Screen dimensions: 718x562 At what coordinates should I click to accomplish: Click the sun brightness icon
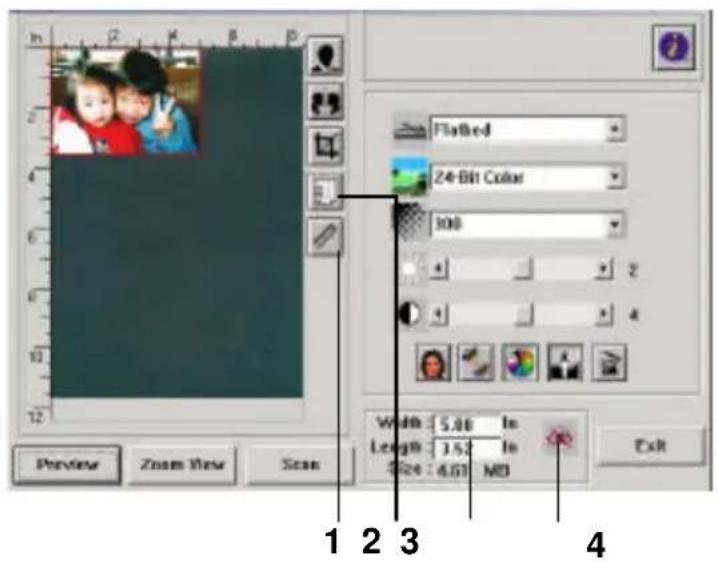(x=410, y=269)
